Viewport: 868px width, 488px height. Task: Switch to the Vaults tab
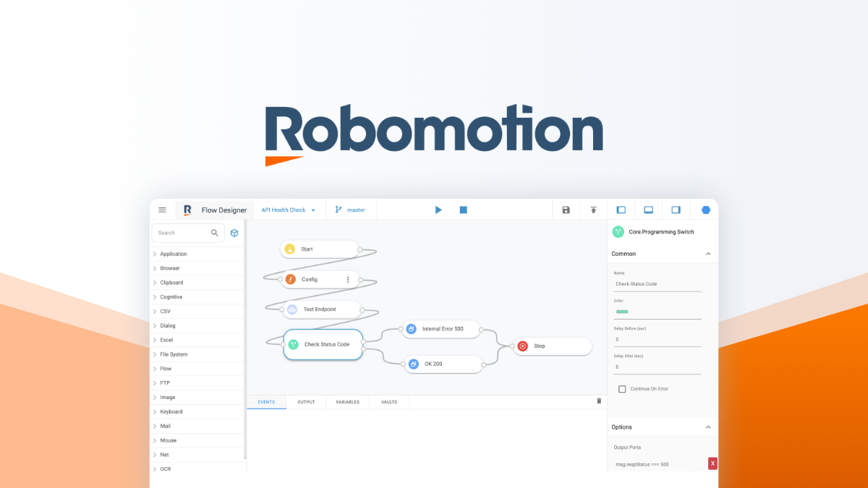(x=389, y=402)
